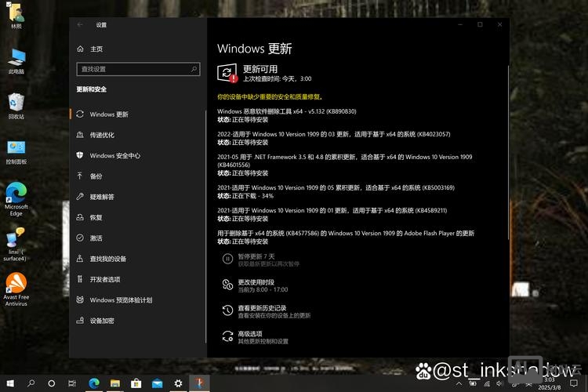The width and height of the screenshot is (588, 392).
Task: Click the 查找设置 search field
Action: (138, 69)
